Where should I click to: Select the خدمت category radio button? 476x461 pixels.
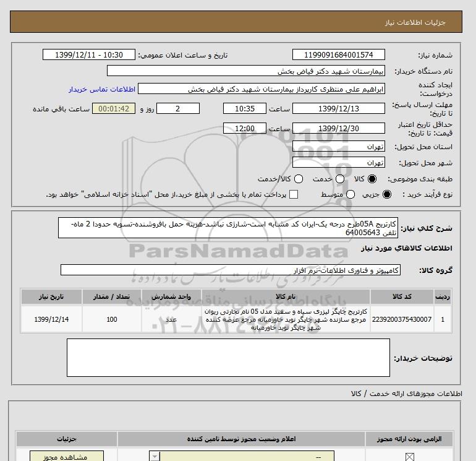pyautogui.click(x=340, y=179)
